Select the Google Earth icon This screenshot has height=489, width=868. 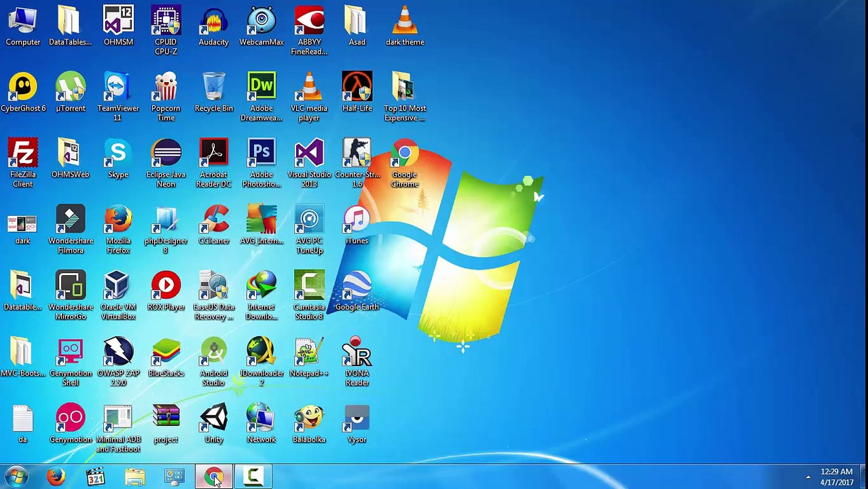(357, 291)
